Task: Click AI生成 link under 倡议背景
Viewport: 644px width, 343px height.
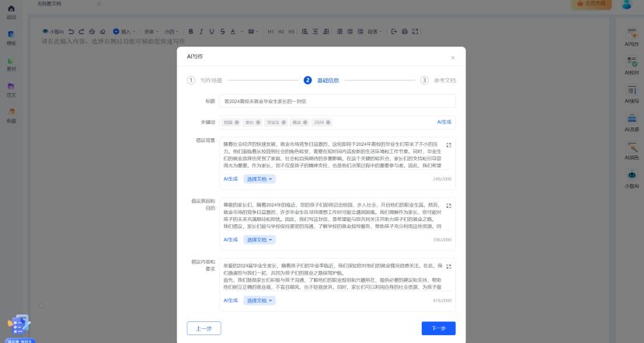Action: pyautogui.click(x=231, y=179)
